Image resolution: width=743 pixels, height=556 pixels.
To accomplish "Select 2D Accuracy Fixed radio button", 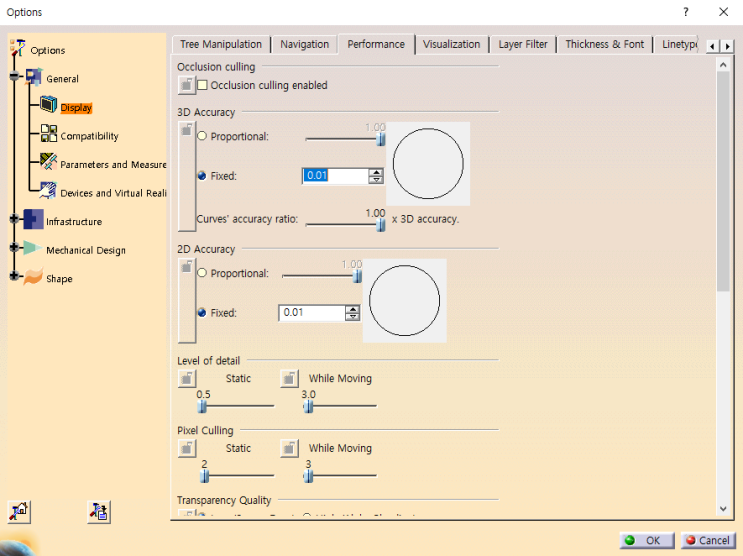I will pyautogui.click(x=202, y=313).
